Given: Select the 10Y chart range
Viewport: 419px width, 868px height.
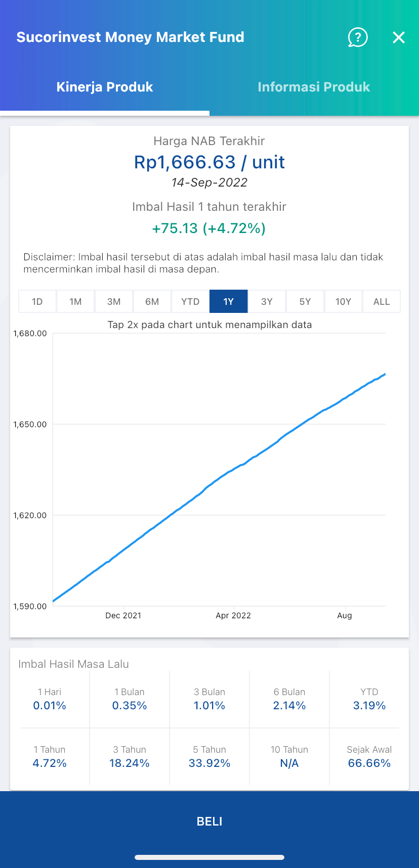Looking at the screenshot, I should [343, 301].
